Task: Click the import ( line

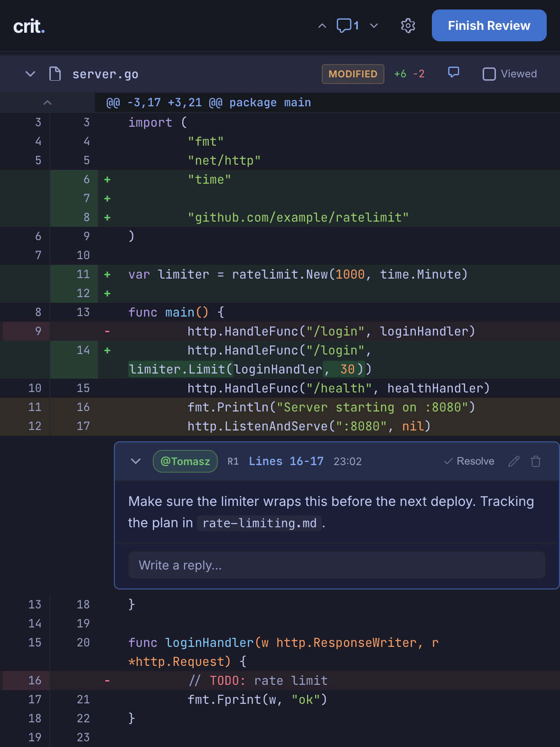Action: (x=280, y=122)
